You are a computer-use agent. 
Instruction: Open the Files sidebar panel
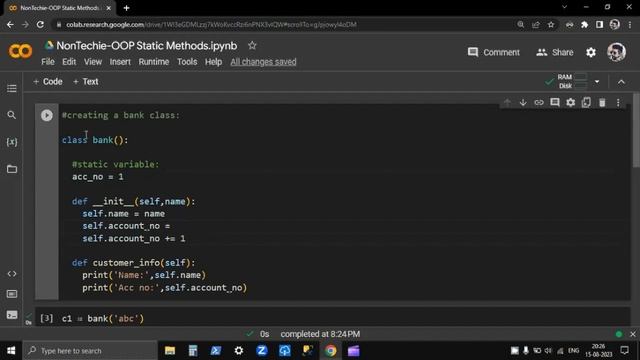click(x=12, y=169)
